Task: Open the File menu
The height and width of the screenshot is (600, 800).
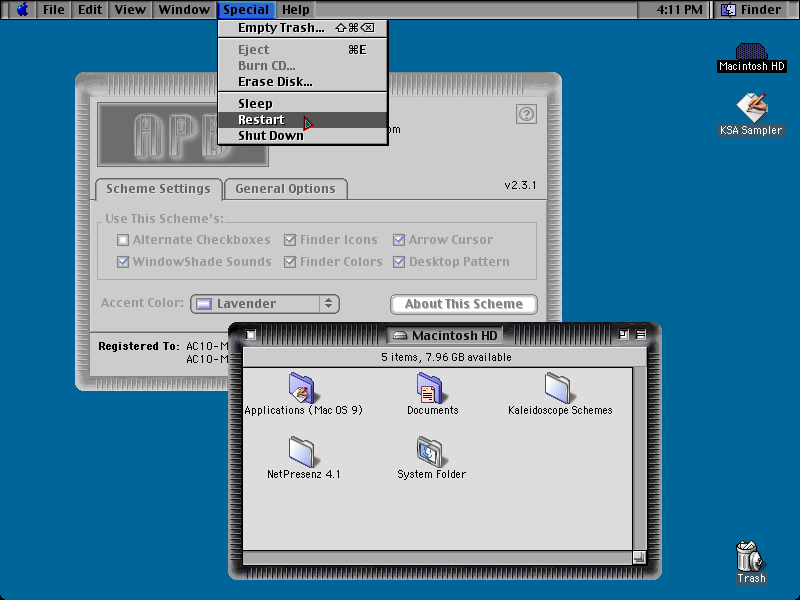Action: [54, 10]
